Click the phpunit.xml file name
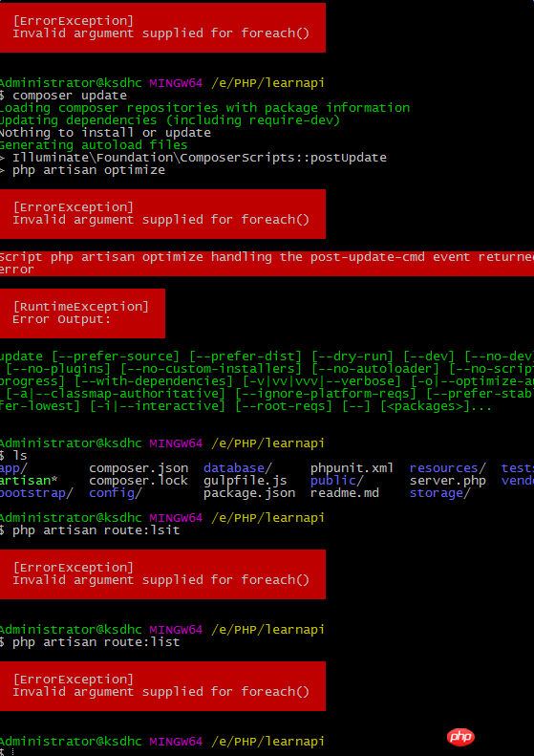 click(x=352, y=468)
